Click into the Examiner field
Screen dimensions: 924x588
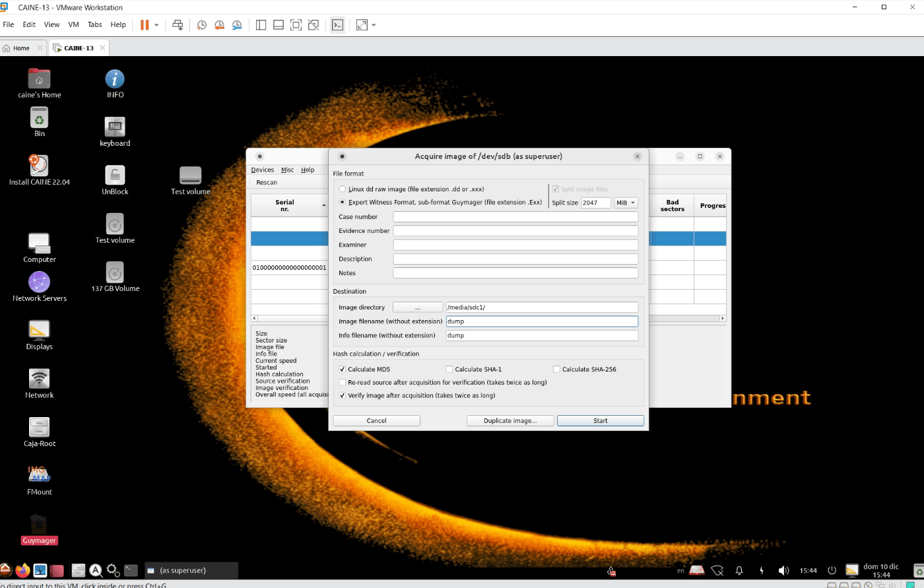[x=515, y=245]
